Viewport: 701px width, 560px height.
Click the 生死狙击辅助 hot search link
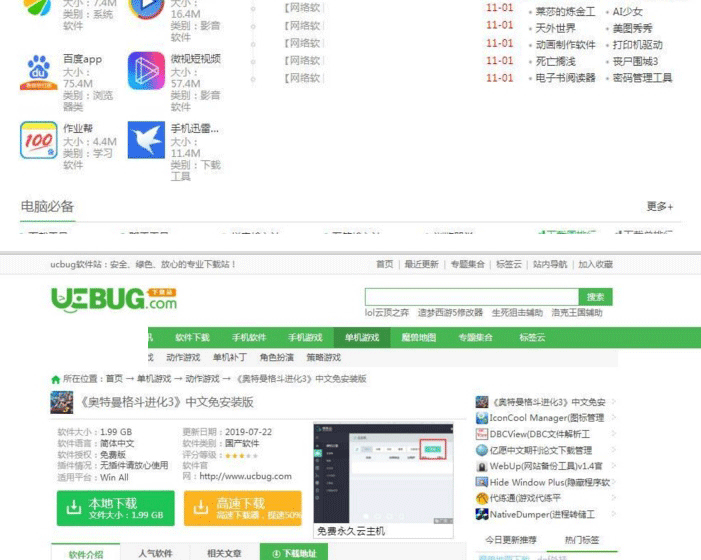[517, 312]
